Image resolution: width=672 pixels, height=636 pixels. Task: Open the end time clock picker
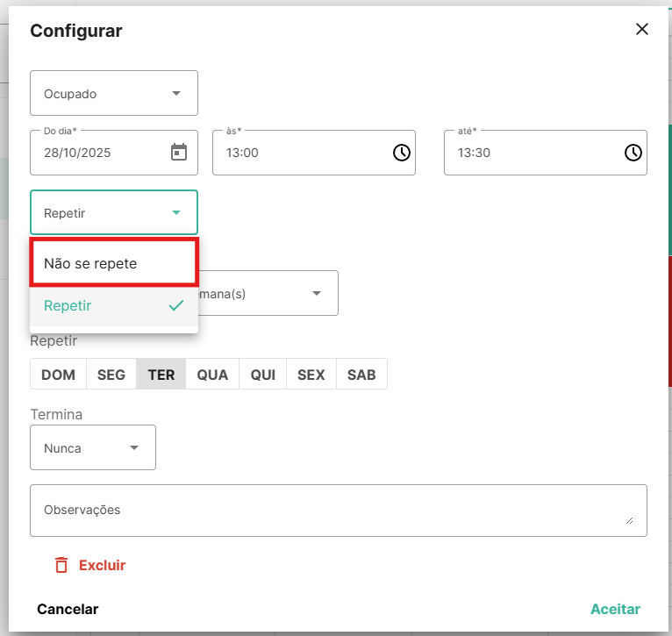point(633,153)
